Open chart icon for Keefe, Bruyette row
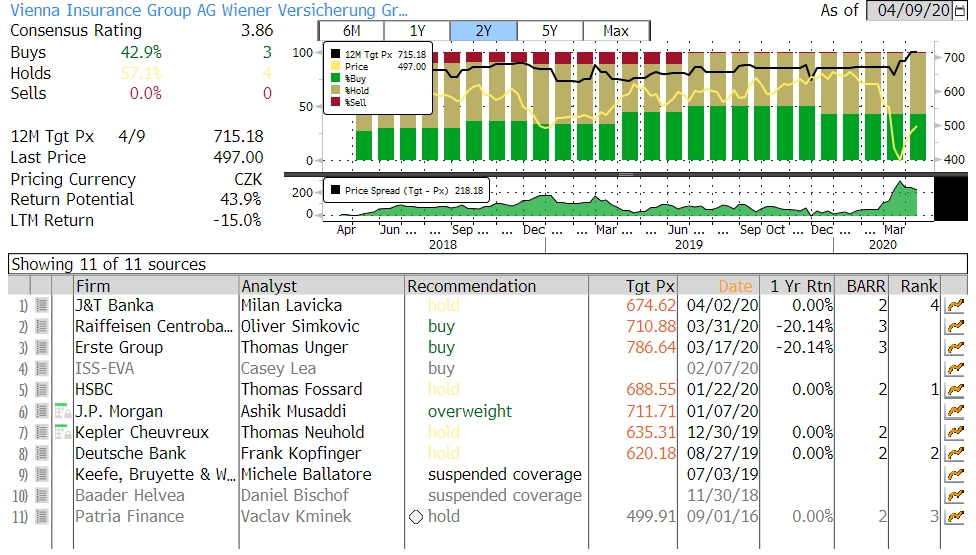 pos(954,475)
